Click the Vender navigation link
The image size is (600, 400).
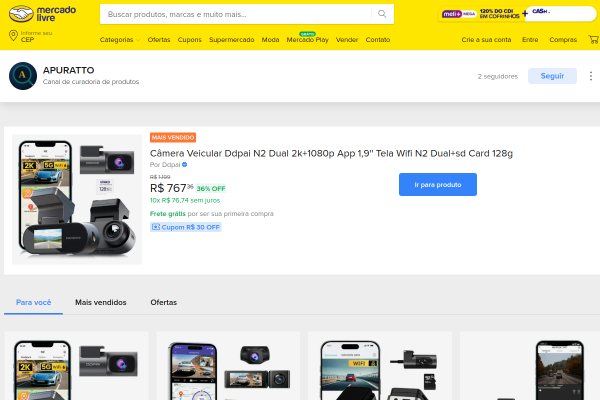(x=347, y=40)
